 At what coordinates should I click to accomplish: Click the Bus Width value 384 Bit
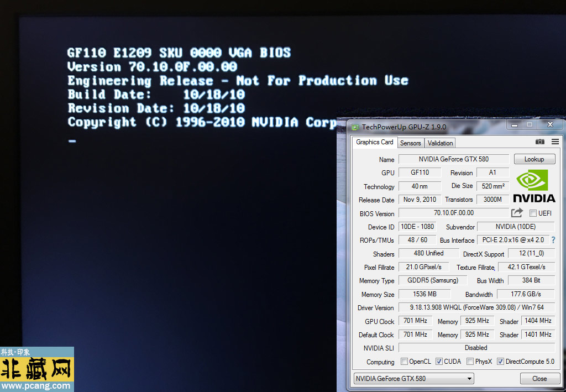(x=531, y=280)
